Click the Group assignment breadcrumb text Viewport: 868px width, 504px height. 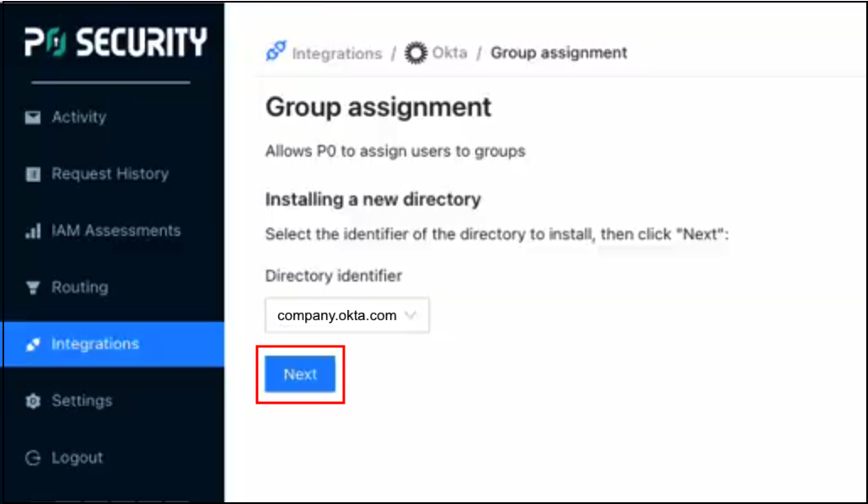click(559, 53)
